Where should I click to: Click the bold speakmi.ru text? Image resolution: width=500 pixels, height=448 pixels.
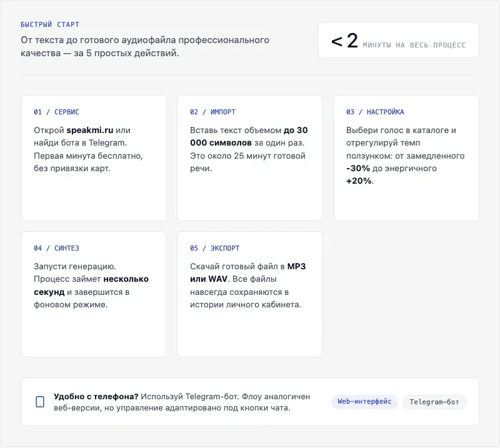[x=90, y=130]
